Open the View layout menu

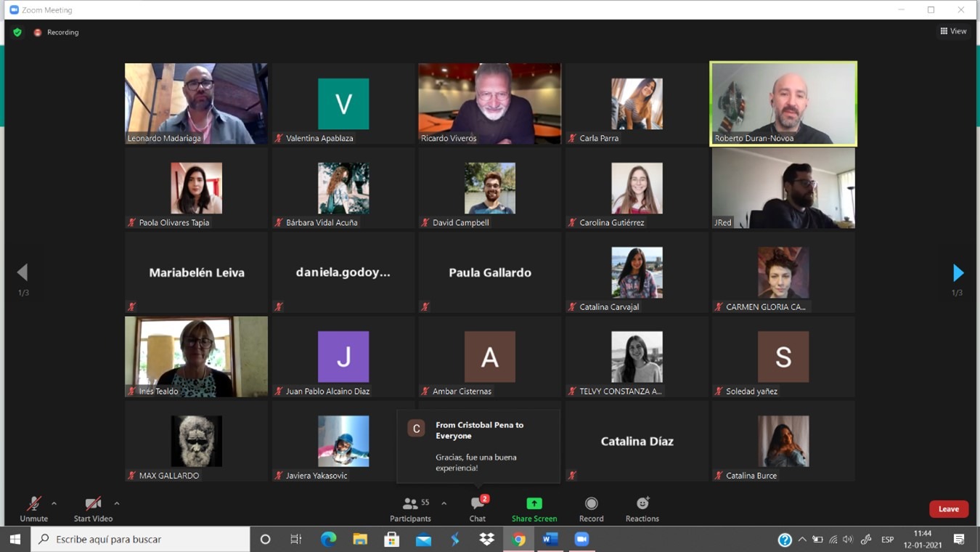[953, 31]
